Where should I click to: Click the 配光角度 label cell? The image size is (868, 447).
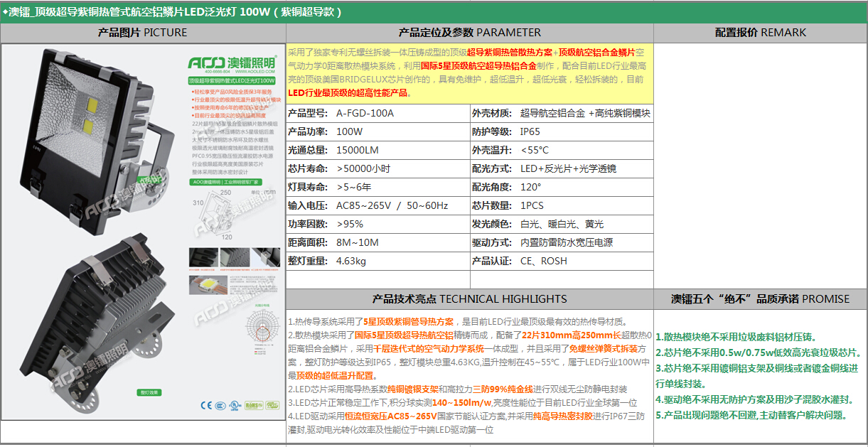[x=492, y=188]
